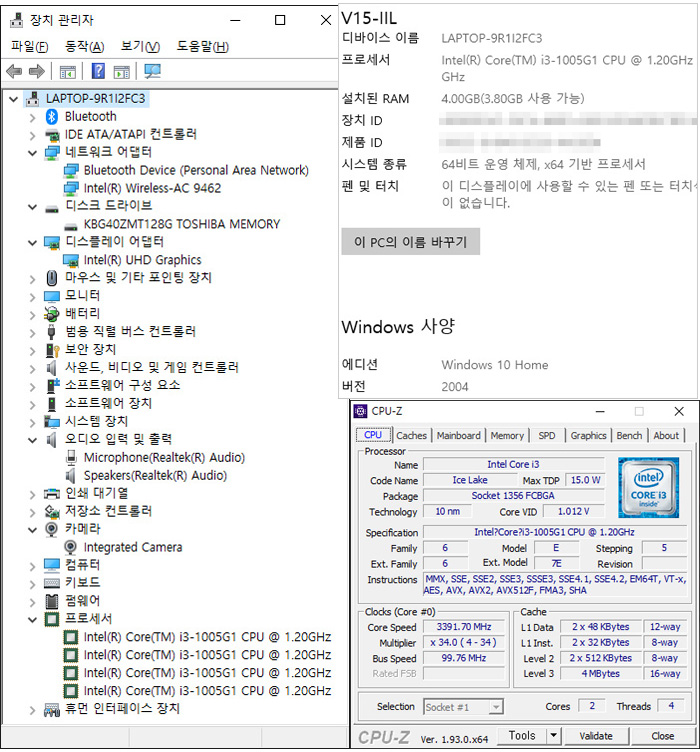Switch to the Memory tab in CPU-Z
Image resolution: width=700 pixels, height=752 pixels.
tap(507, 435)
